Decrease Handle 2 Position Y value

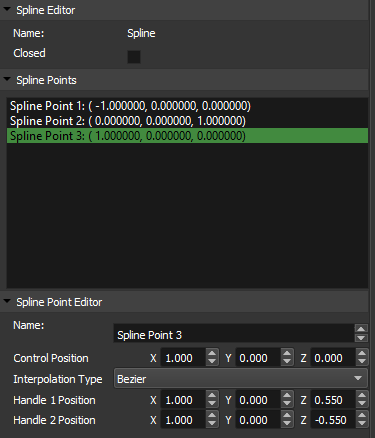287,423
